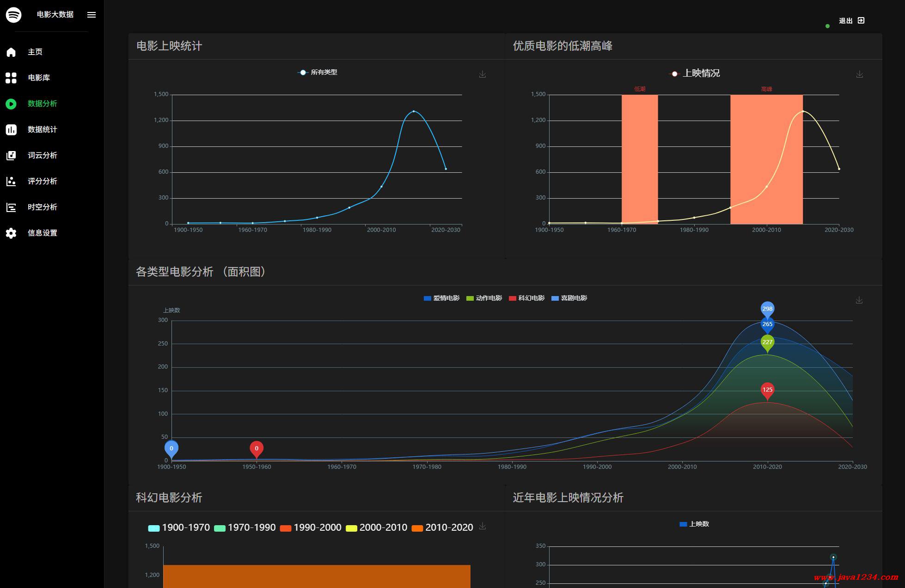
Task: Open the 电影库 menu item
Action: (x=39, y=78)
